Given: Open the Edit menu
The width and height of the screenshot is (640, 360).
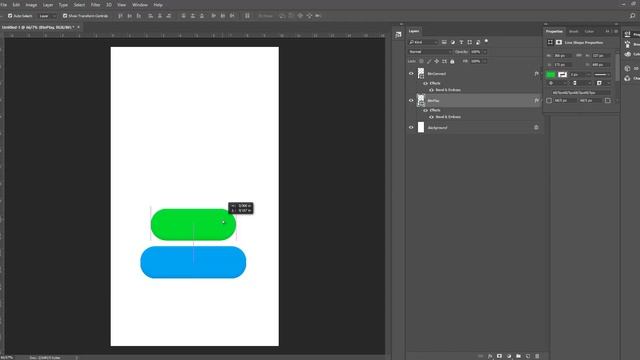Looking at the screenshot, I should [x=16, y=5].
